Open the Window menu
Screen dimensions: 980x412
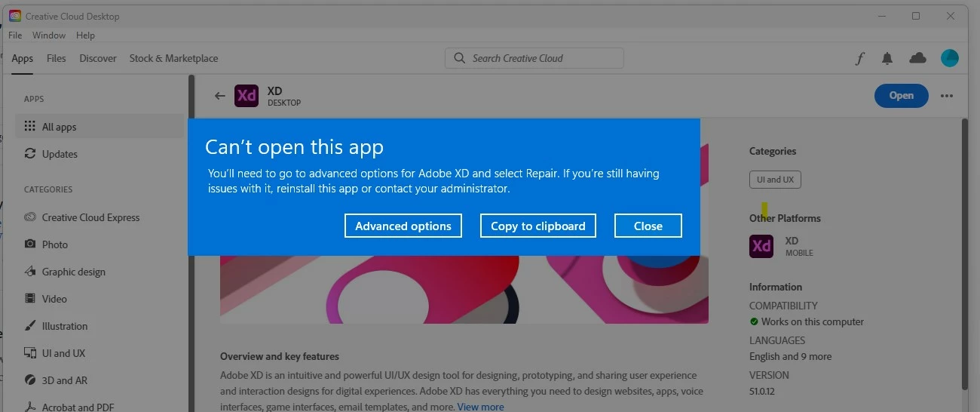coord(49,35)
